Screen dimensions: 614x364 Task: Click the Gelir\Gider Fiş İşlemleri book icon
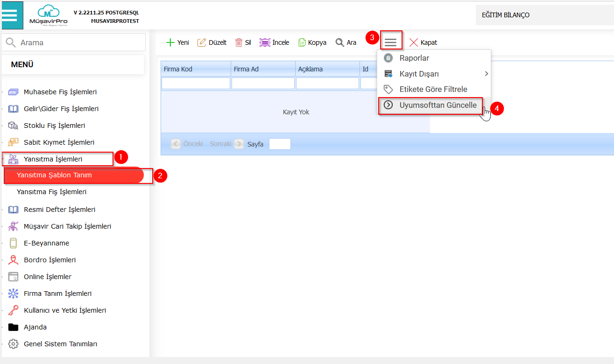pos(13,109)
